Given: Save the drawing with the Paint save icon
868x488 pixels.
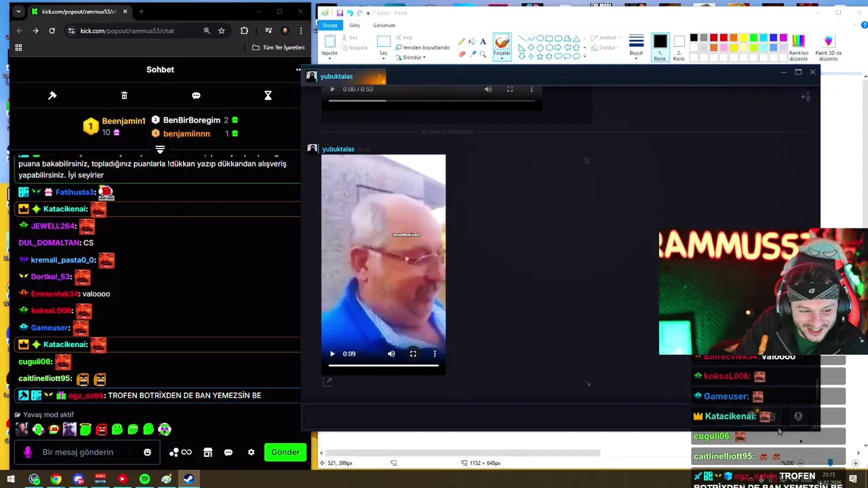Looking at the screenshot, I should pyautogui.click(x=340, y=13).
